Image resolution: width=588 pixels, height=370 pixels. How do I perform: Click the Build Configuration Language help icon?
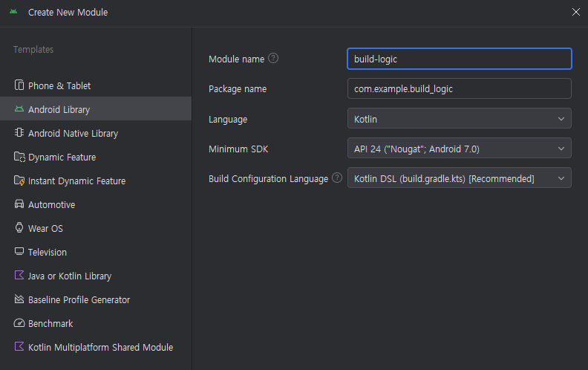point(337,178)
